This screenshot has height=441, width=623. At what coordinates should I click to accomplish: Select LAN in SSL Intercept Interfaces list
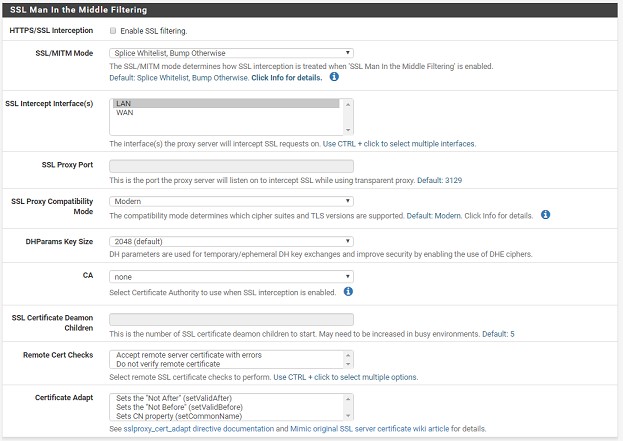click(226, 103)
